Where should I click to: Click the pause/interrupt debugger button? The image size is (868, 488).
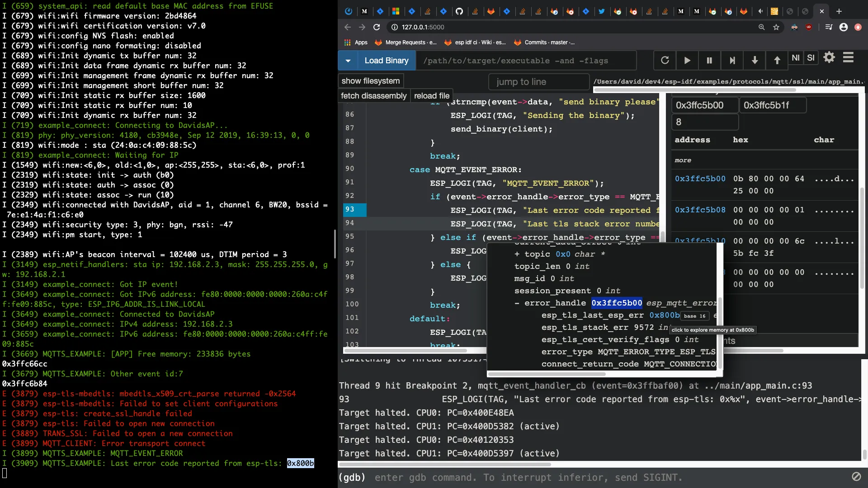(x=709, y=60)
